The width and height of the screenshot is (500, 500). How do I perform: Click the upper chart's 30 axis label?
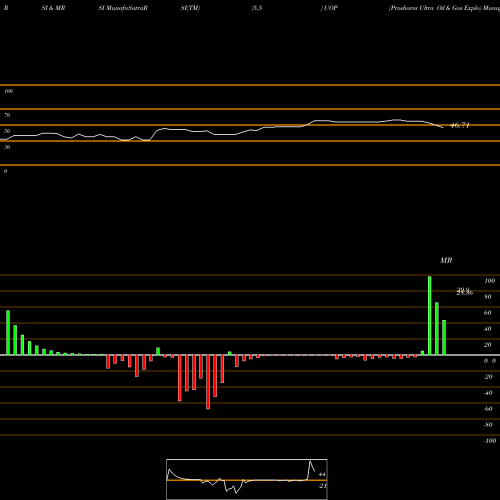pyautogui.click(x=7, y=147)
